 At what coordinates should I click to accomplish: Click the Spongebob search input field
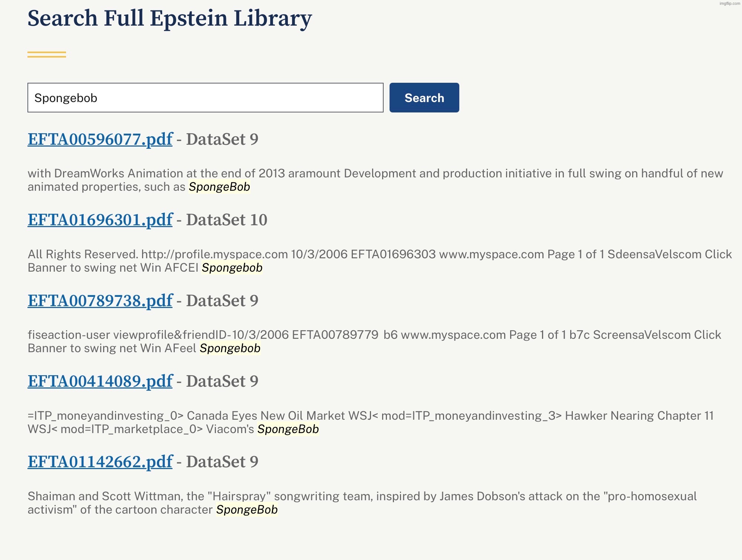click(205, 98)
